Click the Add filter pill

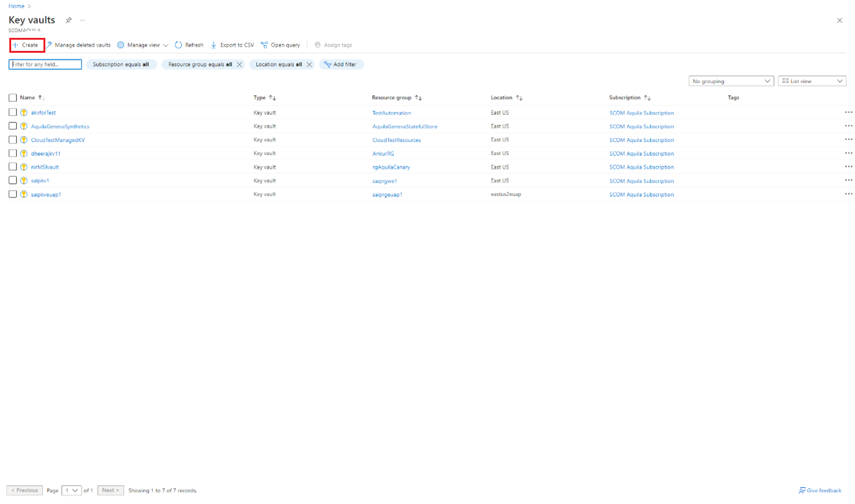pos(342,65)
